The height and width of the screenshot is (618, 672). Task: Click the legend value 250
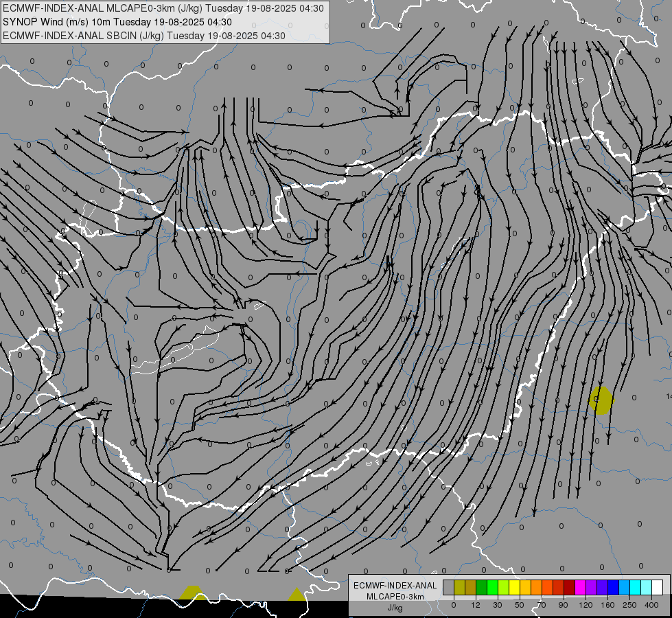click(629, 605)
